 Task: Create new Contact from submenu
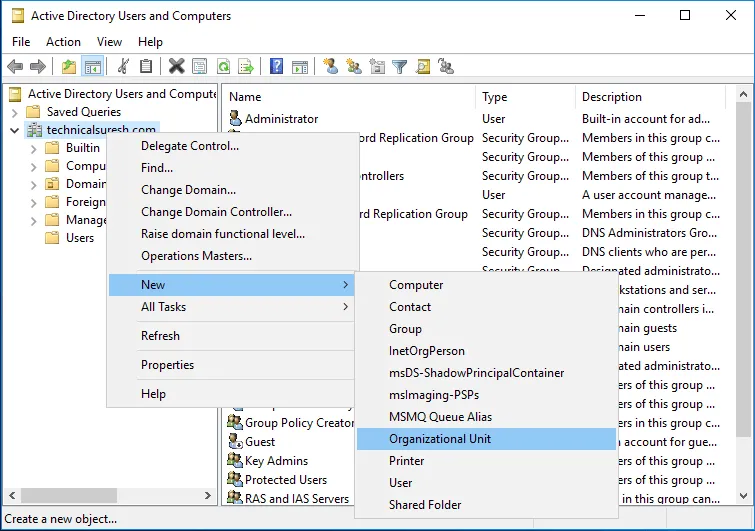(486, 307)
